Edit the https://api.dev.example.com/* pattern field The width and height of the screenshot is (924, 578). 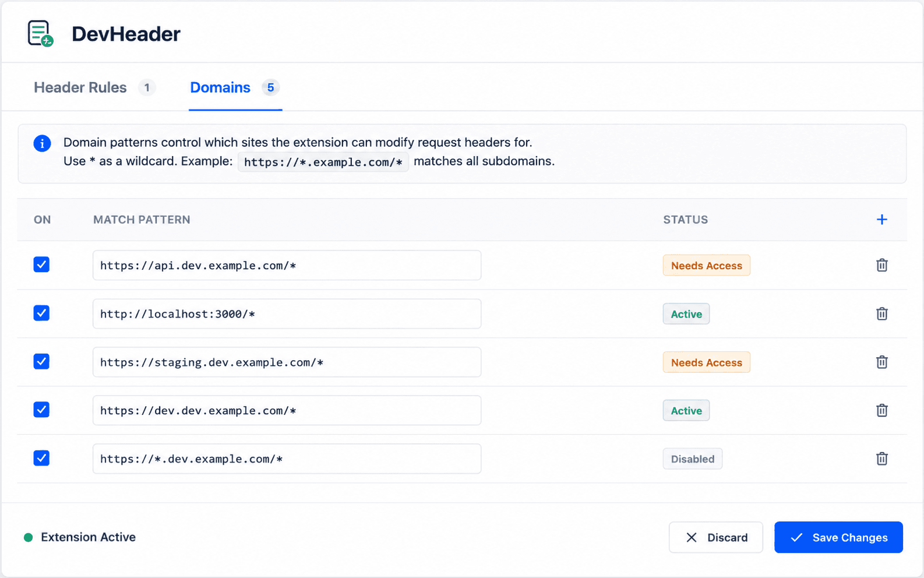pos(287,265)
